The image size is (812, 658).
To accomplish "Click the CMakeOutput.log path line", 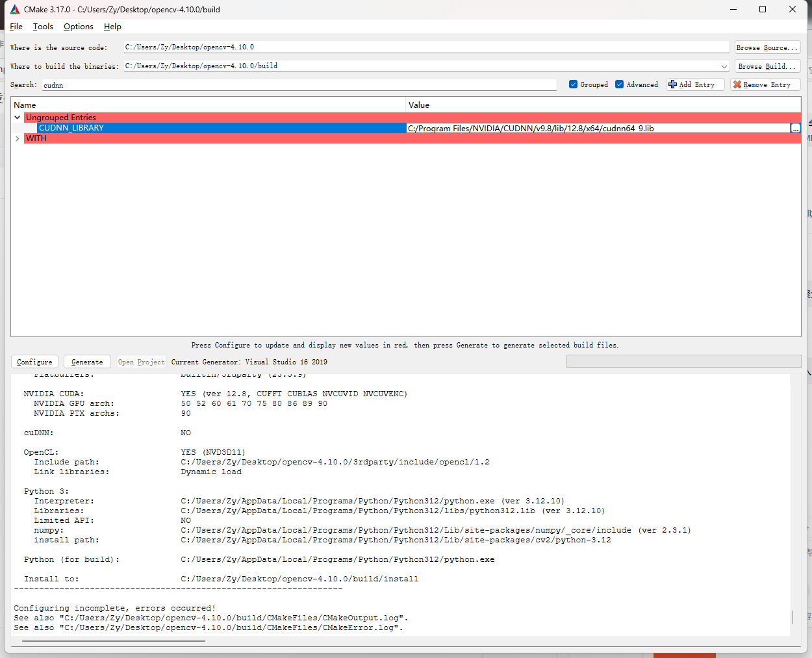I will [211, 618].
